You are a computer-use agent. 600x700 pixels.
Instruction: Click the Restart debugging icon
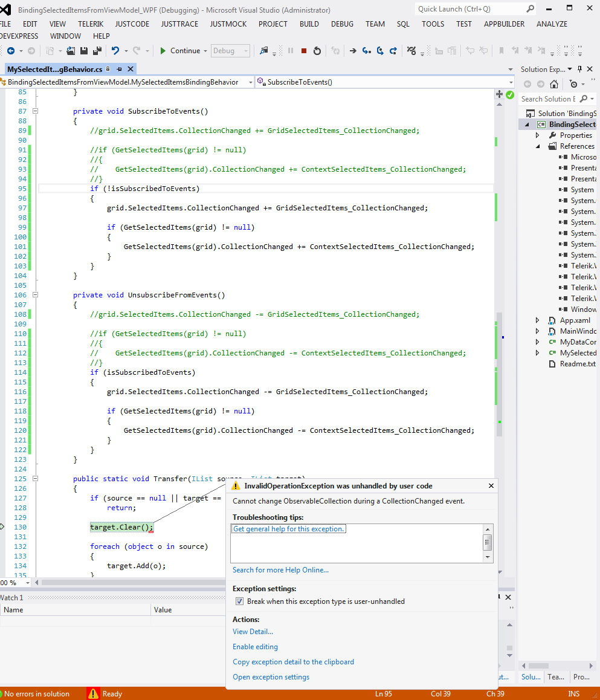pos(317,51)
